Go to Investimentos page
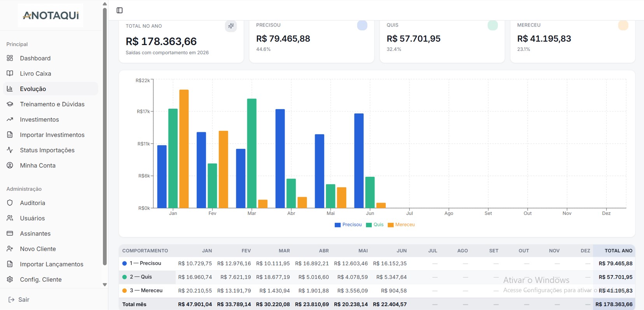Viewport: 644px width, 310px height. [x=51, y=119]
